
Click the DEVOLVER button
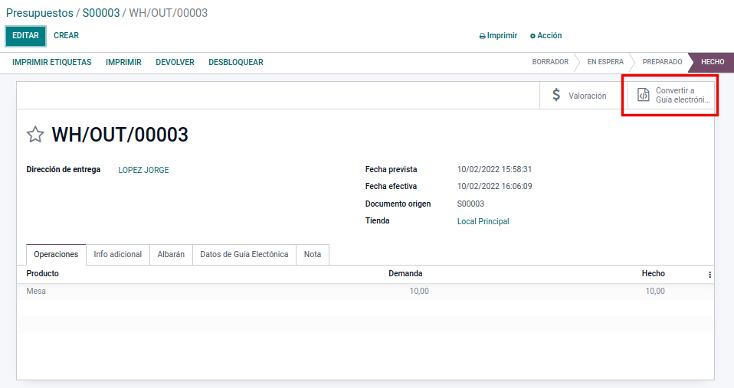(x=175, y=62)
